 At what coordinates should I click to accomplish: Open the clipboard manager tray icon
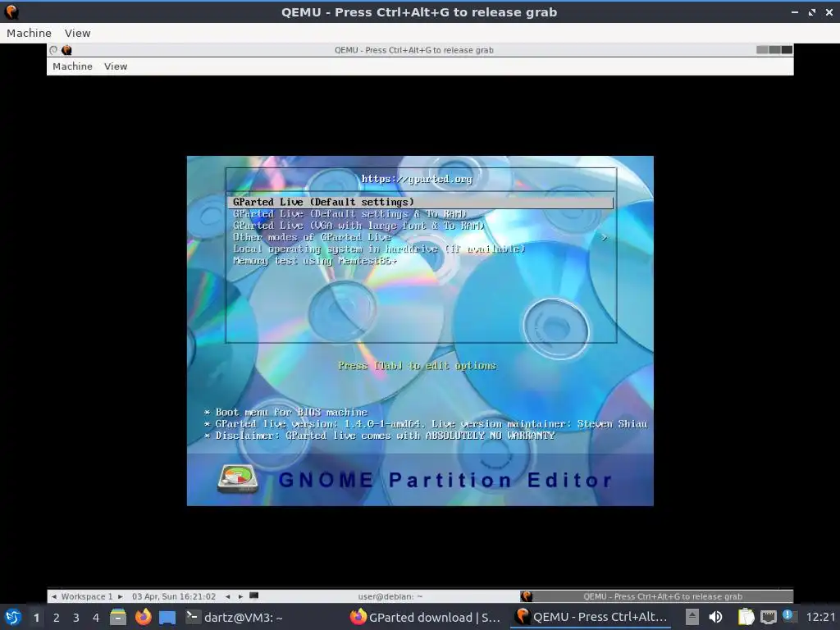click(x=746, y=617)
